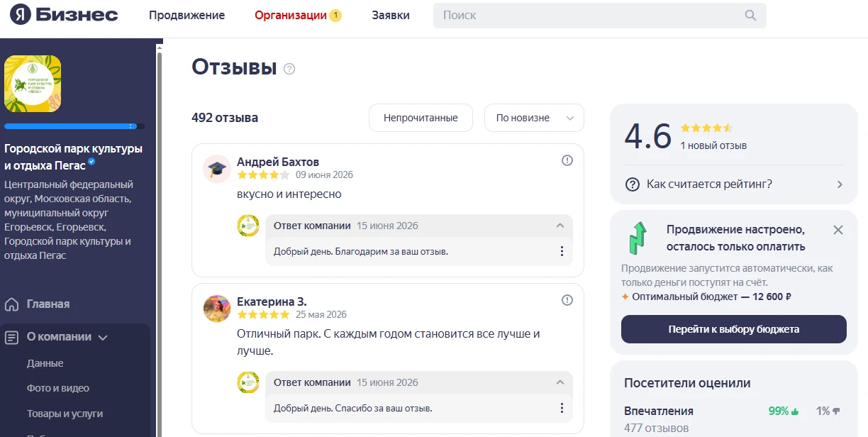Click the 477 отзывов text
868x437 pixels.
click(656, 428)
